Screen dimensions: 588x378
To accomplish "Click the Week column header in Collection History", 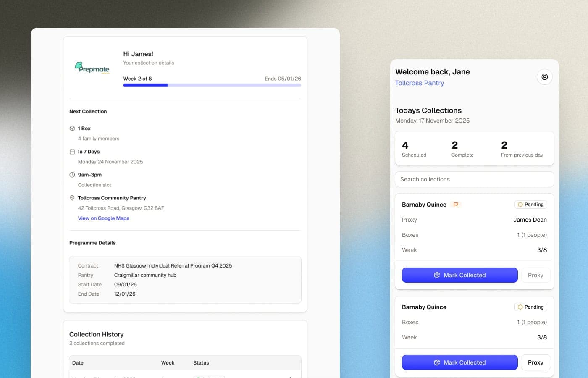I will click(168, 363).
